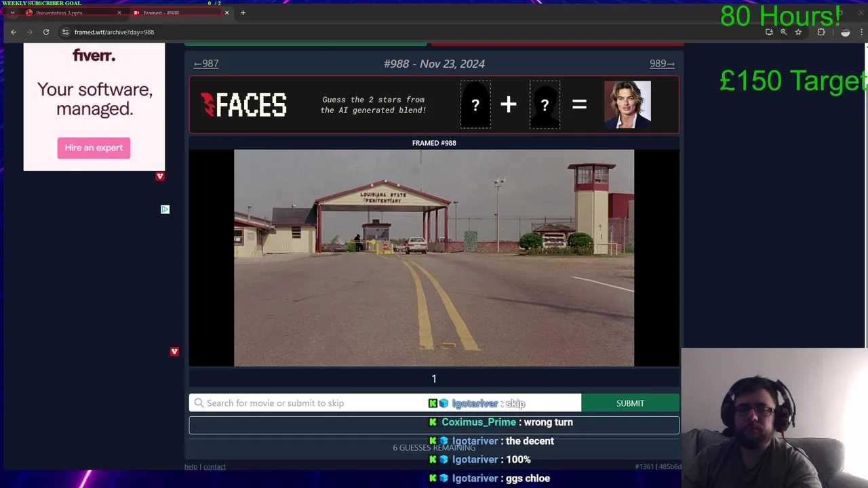
Task: Click the browser forward arrow
Action: (29, 32)
